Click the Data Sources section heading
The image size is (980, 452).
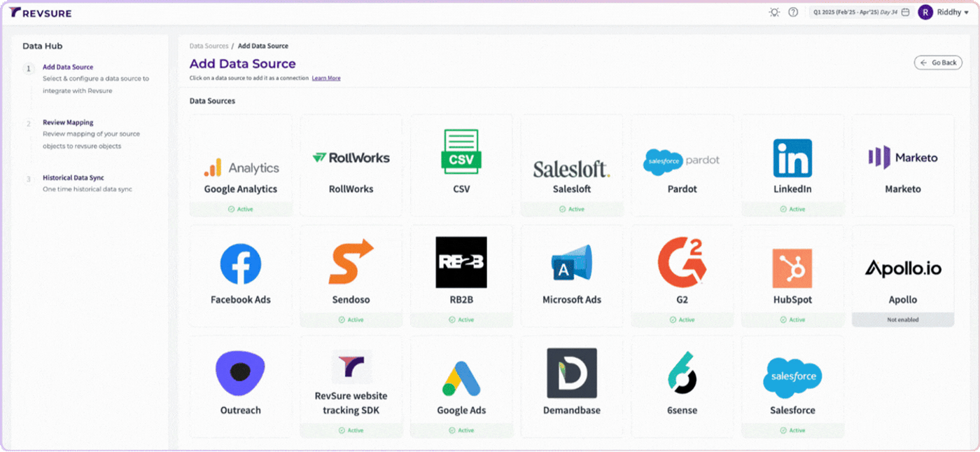click(x=213, y=101)
